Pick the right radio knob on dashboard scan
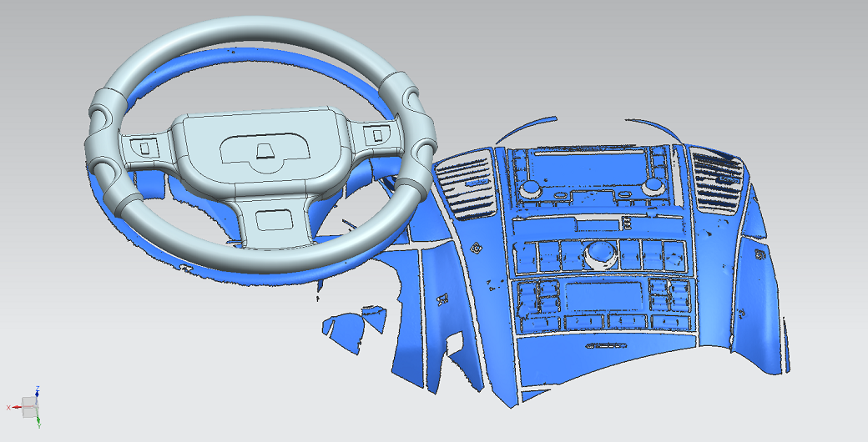The height and width of the screenshot is (442, 868). 654,187
